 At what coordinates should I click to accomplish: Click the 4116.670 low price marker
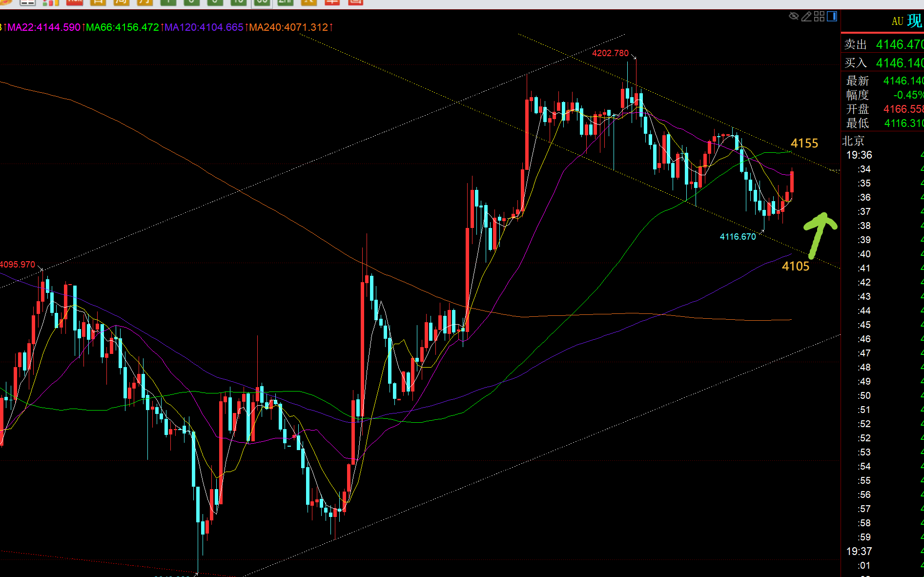click(738, 237)
